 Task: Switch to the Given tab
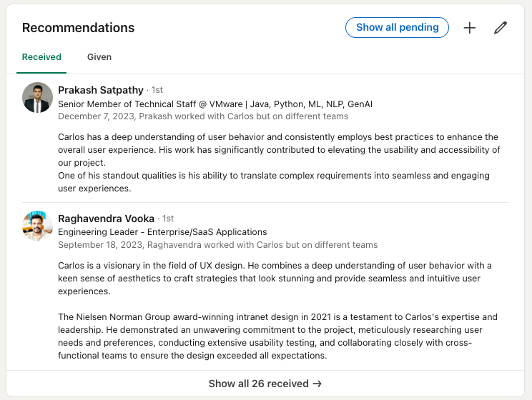coord(99,57)
